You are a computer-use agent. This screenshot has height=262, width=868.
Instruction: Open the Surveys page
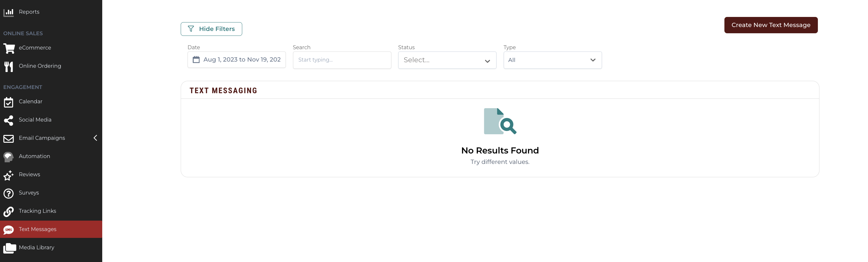pos(51,193)
